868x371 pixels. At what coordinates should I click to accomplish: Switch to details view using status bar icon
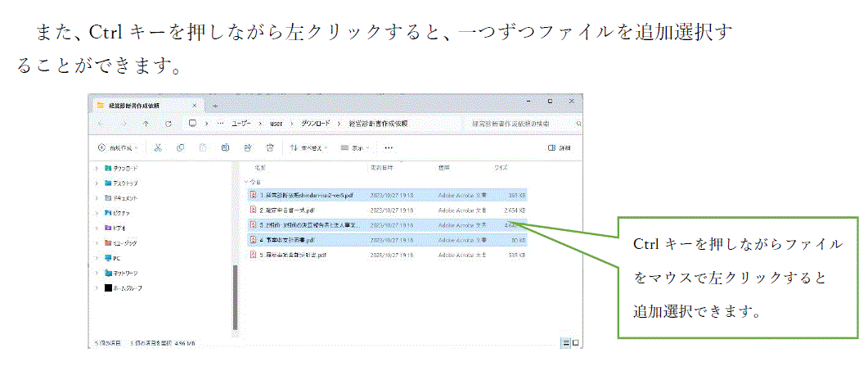click(x=564, y=342)
